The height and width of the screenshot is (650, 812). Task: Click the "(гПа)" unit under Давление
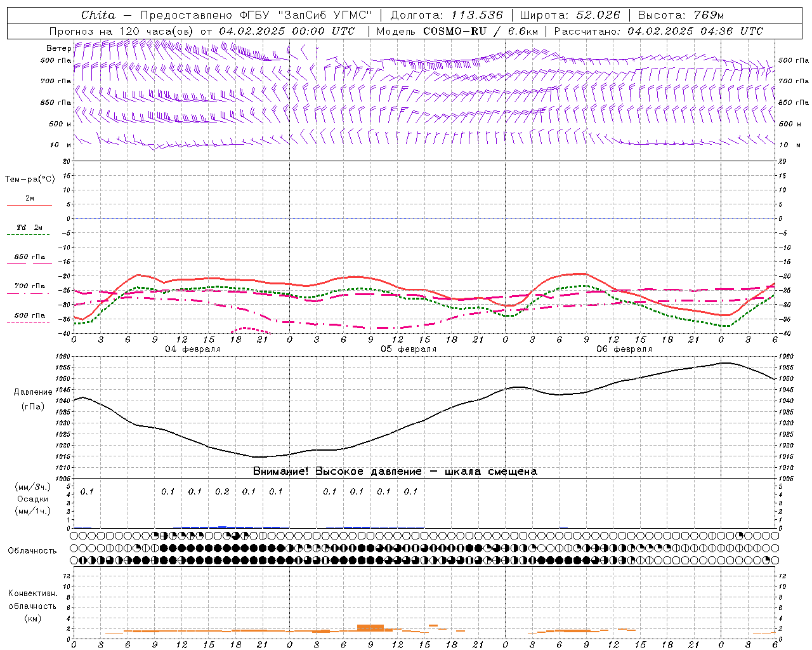click(x=33, y=407)
